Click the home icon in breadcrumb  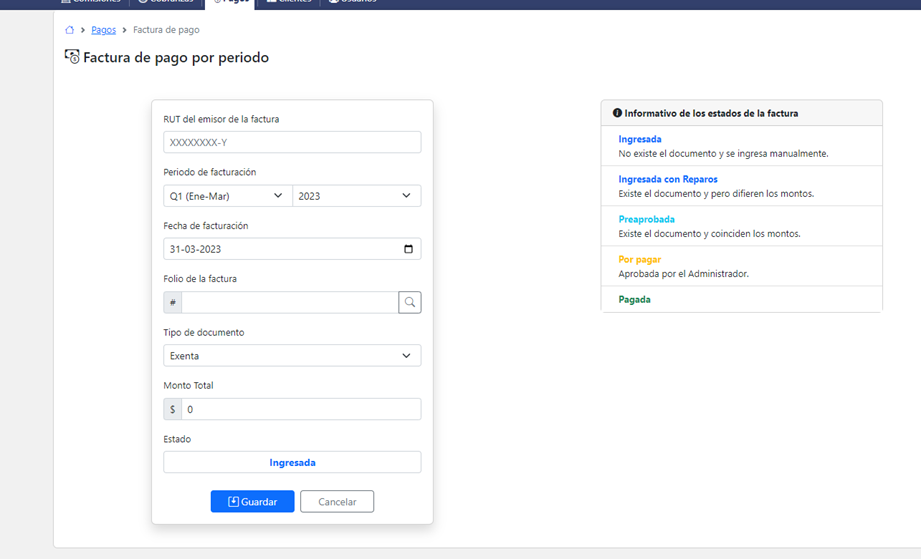click(x=69, y=30)
